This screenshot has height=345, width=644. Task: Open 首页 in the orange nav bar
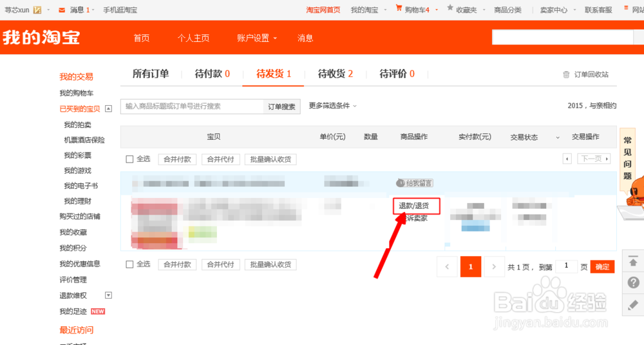point(142,38)
